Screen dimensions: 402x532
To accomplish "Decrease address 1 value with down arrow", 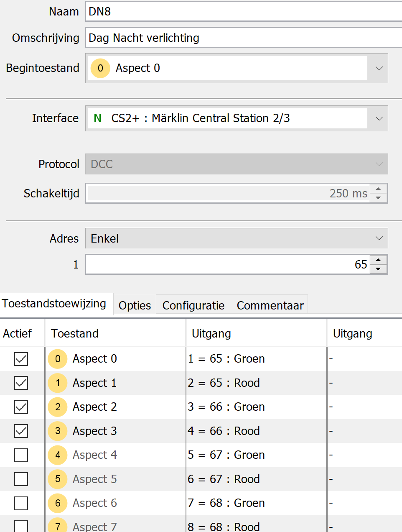I will point(378,269).
